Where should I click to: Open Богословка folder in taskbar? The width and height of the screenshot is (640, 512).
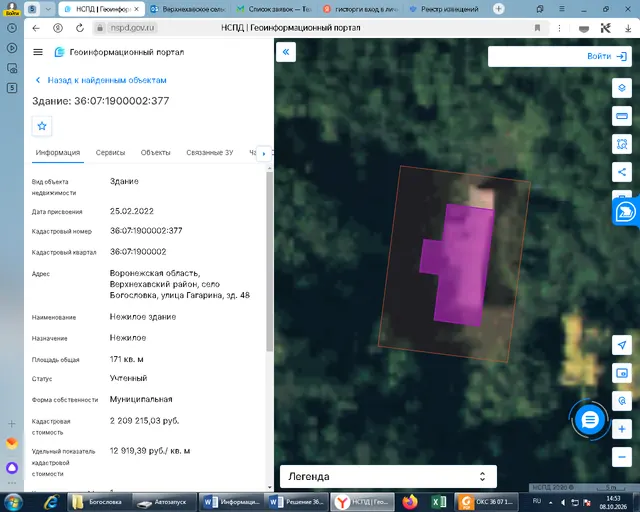[98, 502]
